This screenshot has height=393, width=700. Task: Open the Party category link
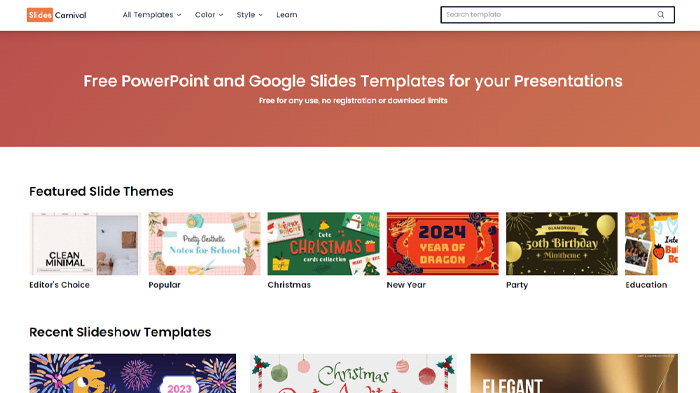tap(517, 285)
